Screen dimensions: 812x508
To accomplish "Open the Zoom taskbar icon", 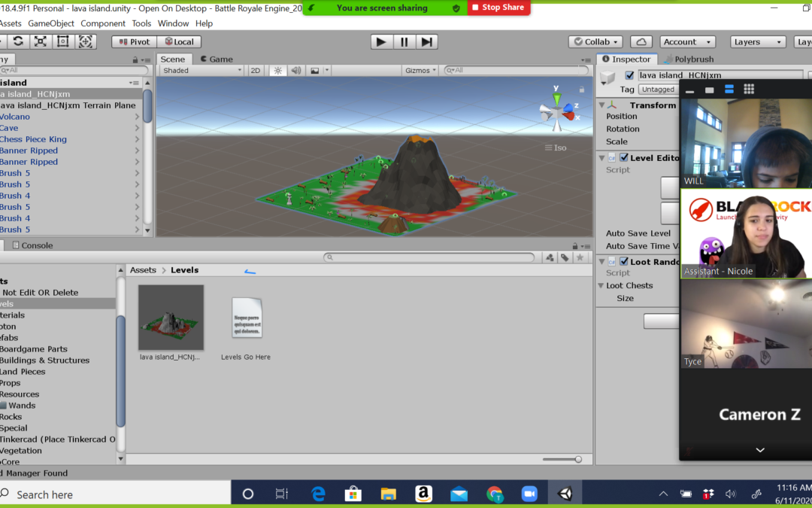I will click(x=529, y=494).
